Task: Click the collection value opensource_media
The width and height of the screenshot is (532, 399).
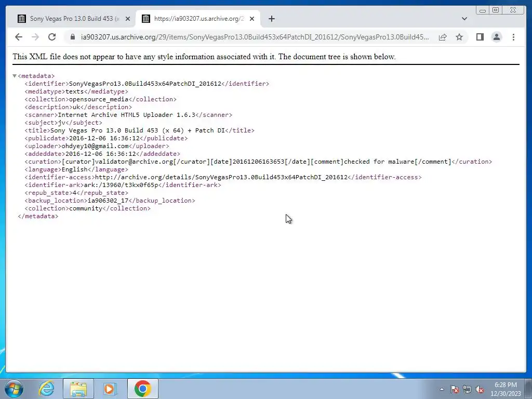Action: tap(99, 99)
